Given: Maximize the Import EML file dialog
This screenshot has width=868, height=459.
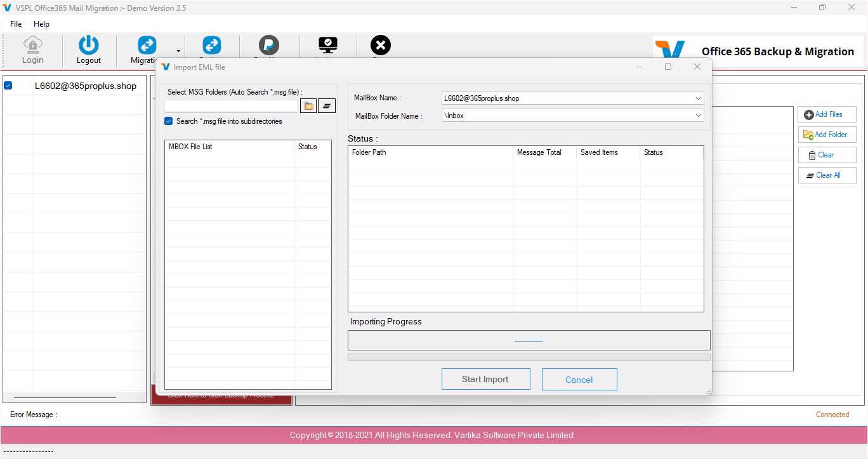Looking at the screenshot, I should 668,67.
